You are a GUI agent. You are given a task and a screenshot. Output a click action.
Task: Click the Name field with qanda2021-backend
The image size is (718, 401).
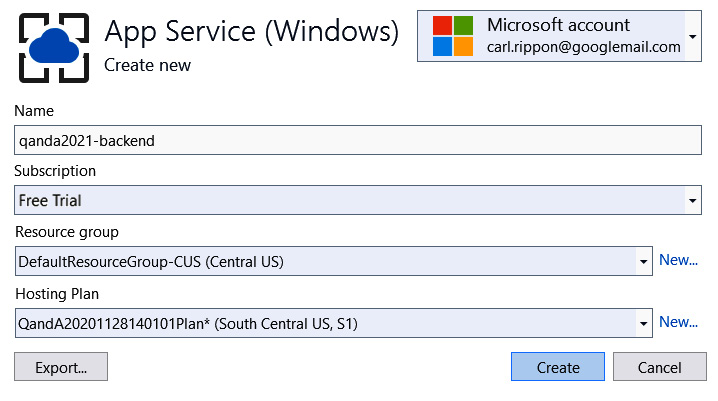point(358,140)
